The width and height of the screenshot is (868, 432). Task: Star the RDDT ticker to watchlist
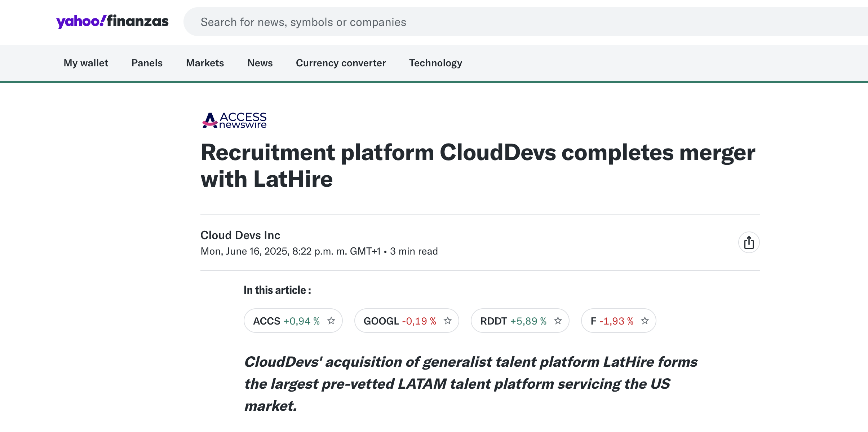coord(558,321)
